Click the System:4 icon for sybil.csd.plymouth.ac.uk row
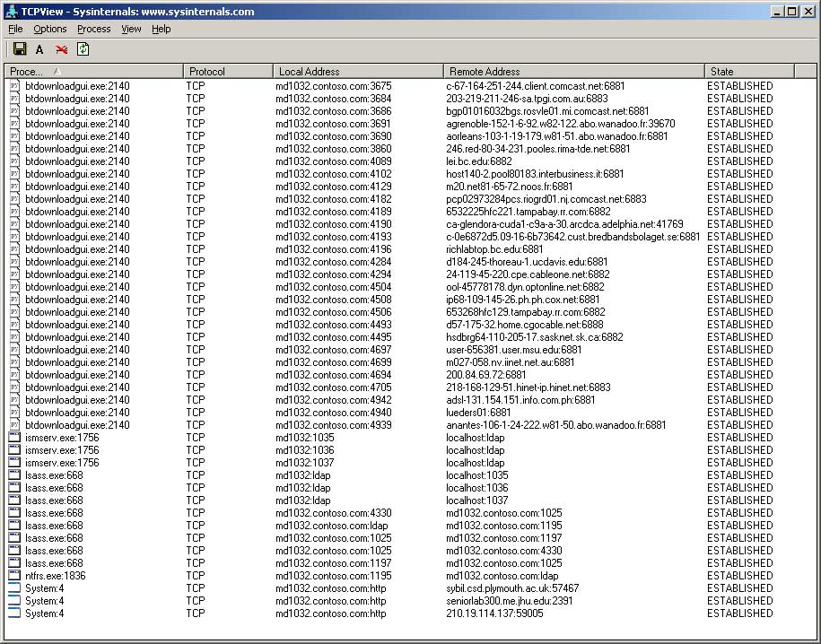The height and width of the screenshot is (644, 821). 14,588
